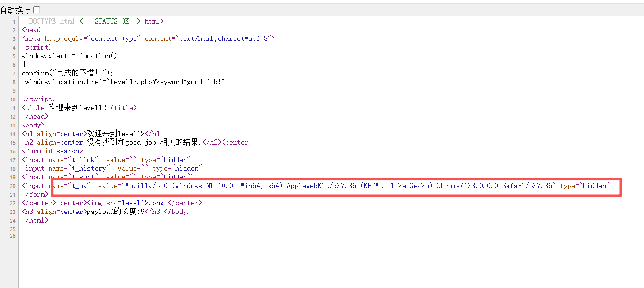Click the t_history hidden input line

(114, 168)
